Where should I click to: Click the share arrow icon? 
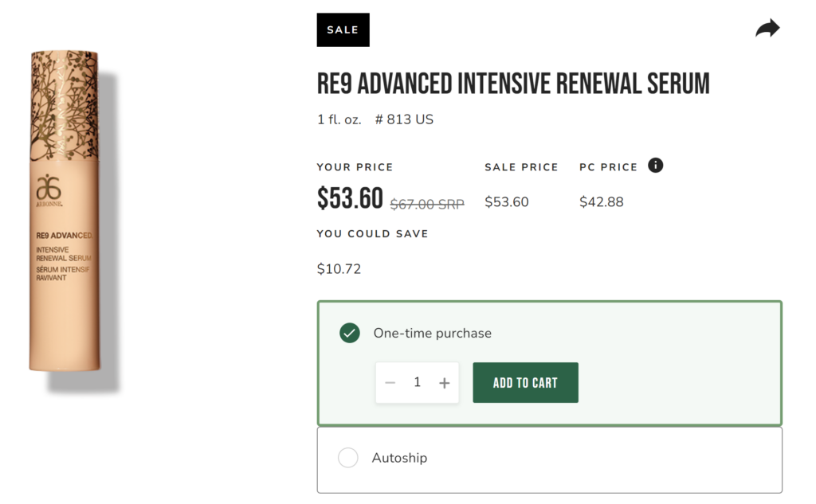click(767, 28)
